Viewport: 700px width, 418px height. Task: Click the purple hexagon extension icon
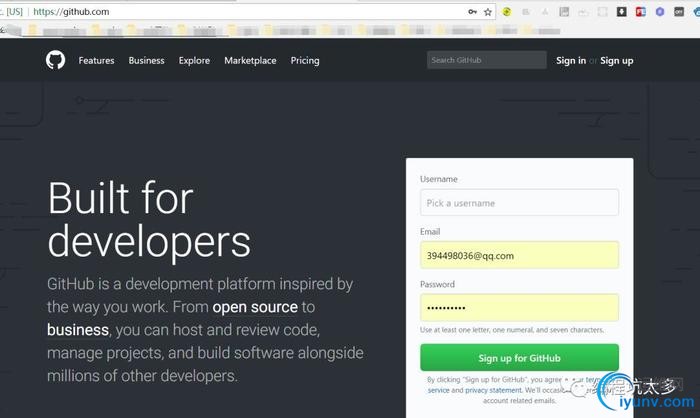(660, 12)
